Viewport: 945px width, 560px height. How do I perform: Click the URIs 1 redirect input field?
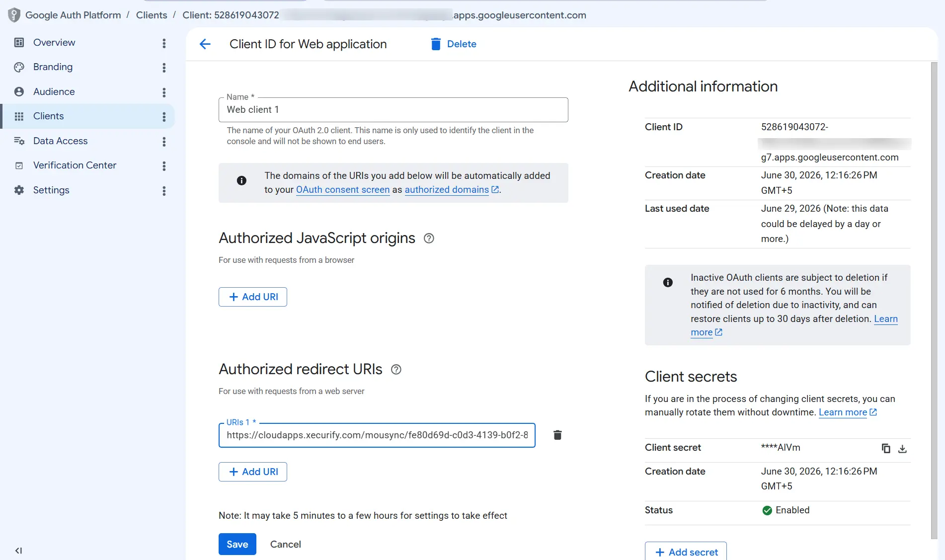(377, 435)
